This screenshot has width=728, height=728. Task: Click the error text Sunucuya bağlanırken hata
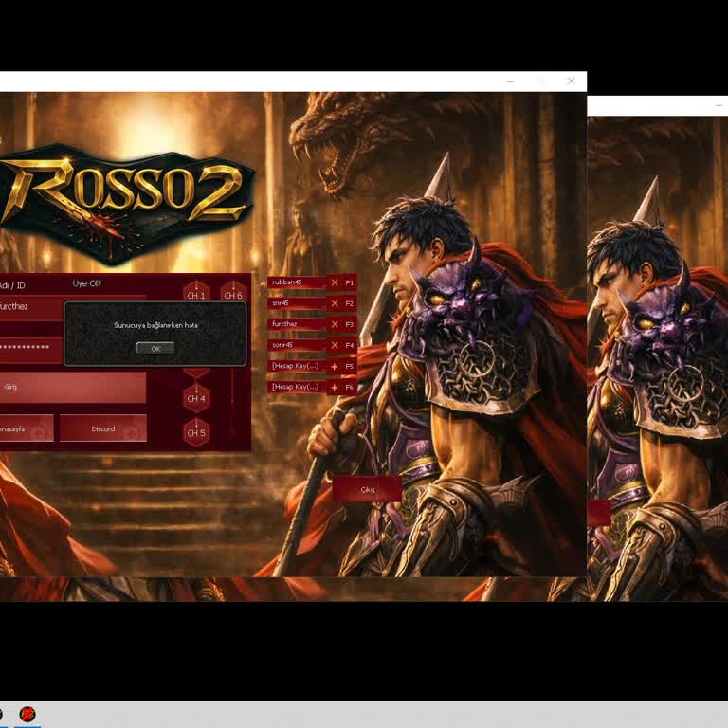(x=155, y=325)
